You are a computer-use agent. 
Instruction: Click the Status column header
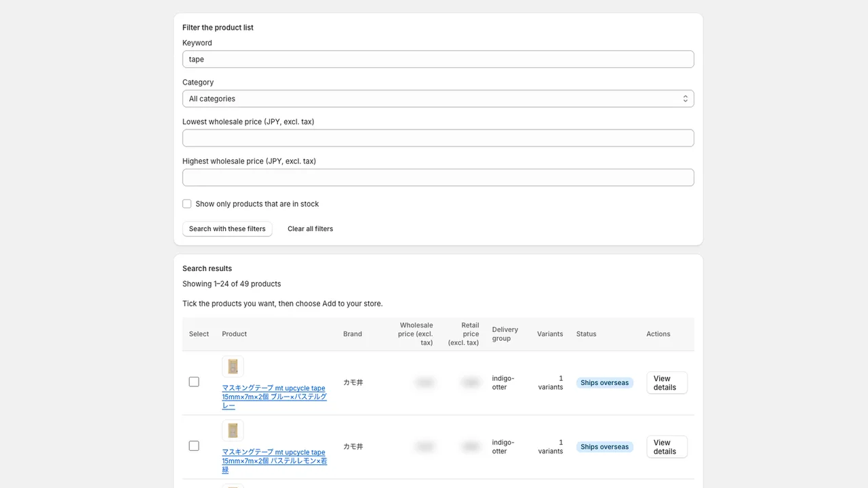(587, 333)
